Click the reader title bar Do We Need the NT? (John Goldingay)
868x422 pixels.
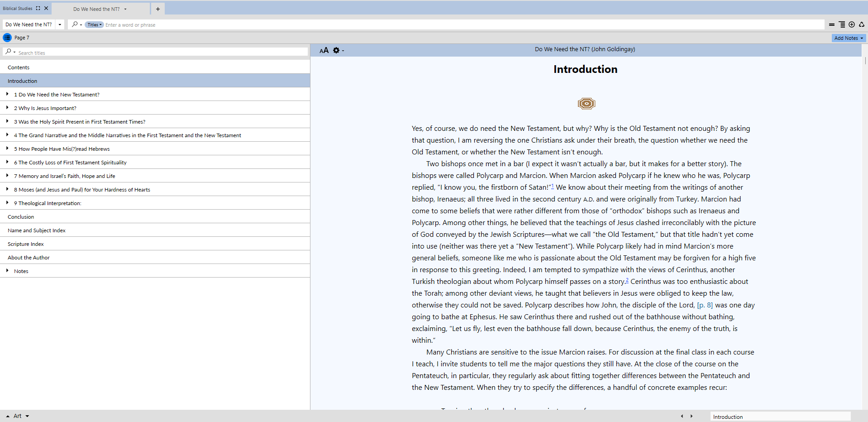(585, 49)
